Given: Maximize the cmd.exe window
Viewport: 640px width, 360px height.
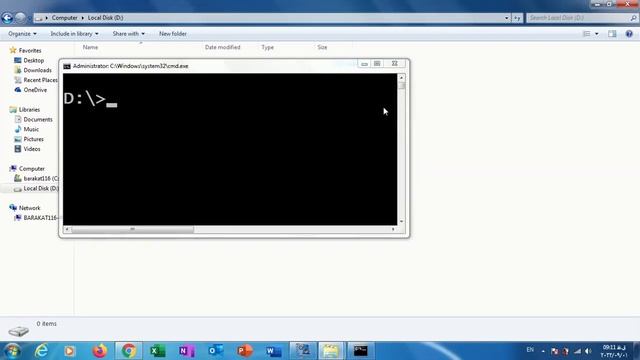Looking at the screenshot, I should click(377, 64).
